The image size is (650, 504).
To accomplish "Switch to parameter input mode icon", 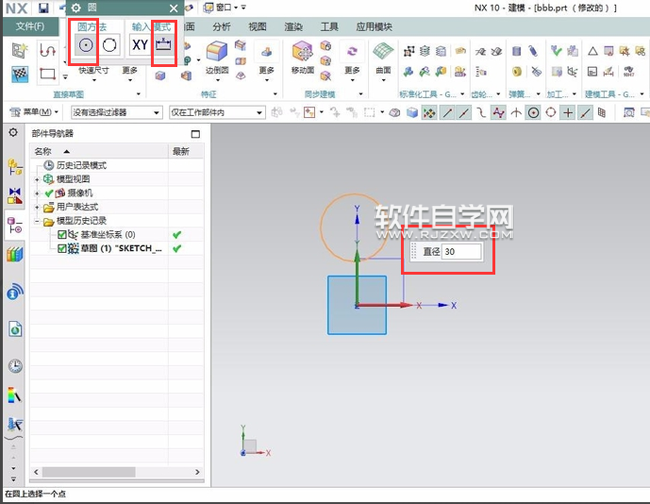I will pyautogui.click(x=165, y=45).
